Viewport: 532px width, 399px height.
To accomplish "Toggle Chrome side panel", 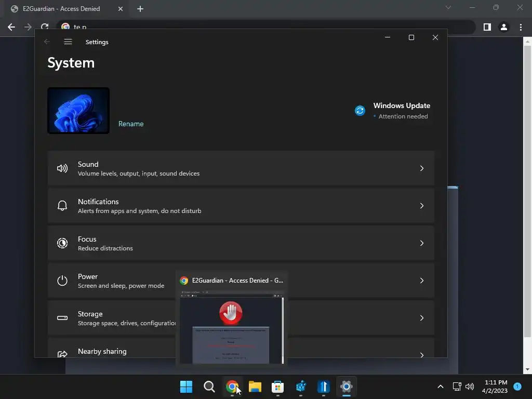I will tap(487, 27).
